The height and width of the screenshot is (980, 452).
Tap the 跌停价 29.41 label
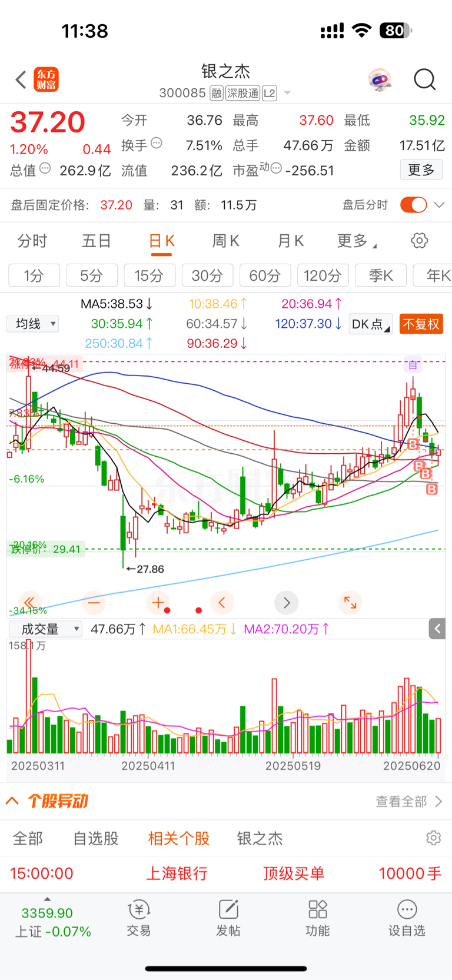click(x=45, y=549)
